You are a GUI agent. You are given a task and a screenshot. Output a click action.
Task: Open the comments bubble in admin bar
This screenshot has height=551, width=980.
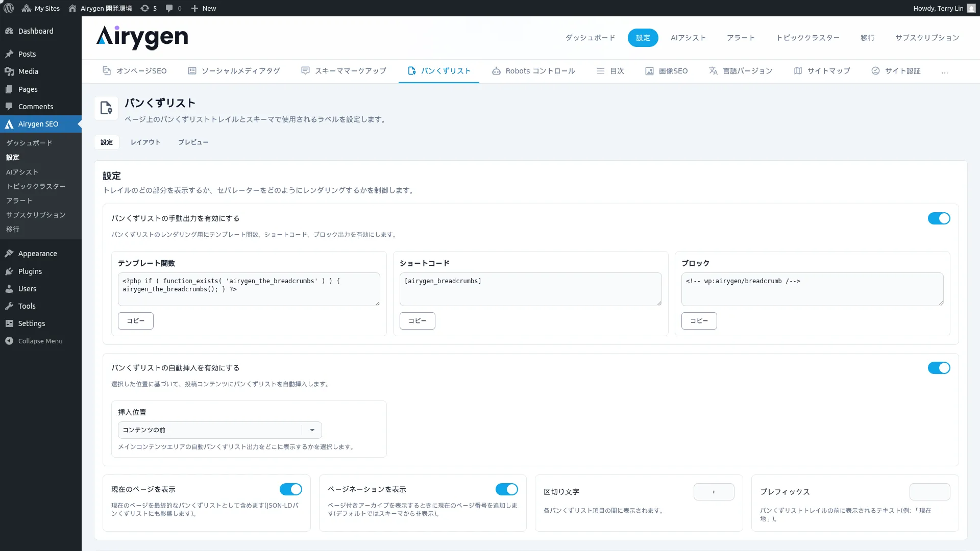(169, 8)
